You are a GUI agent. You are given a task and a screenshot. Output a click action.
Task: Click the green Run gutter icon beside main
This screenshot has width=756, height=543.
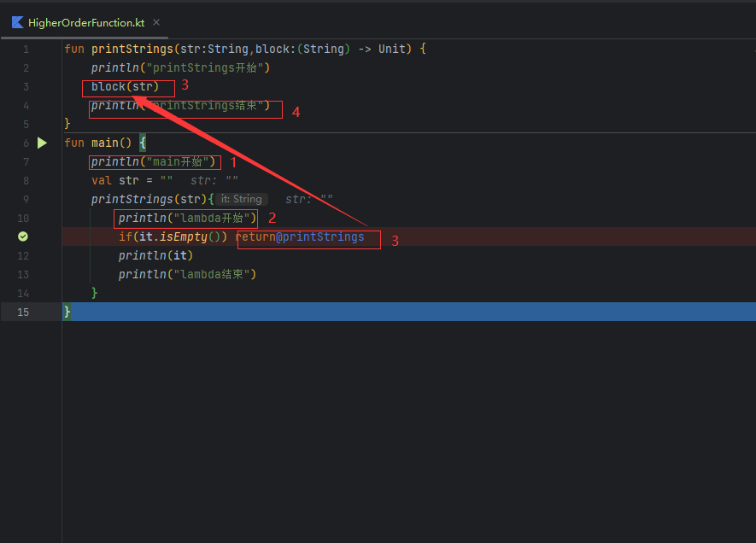pos(42,143)
